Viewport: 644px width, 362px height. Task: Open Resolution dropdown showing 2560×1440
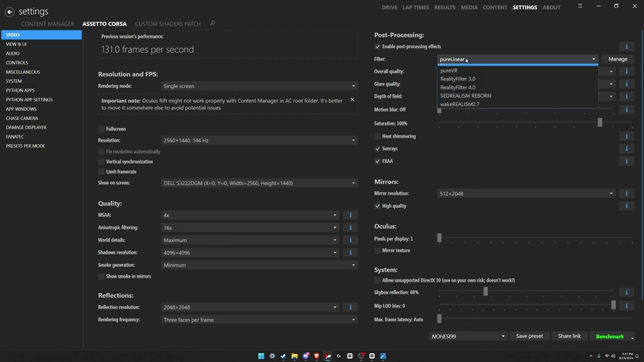(259, 140)
